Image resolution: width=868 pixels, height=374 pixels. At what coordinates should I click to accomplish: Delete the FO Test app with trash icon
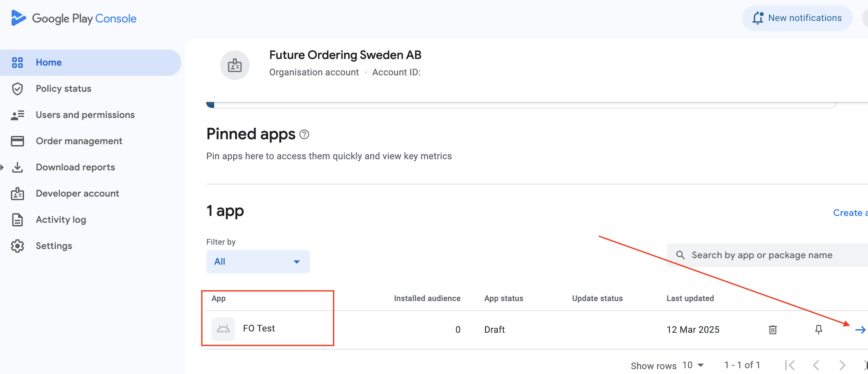(773, 329)
